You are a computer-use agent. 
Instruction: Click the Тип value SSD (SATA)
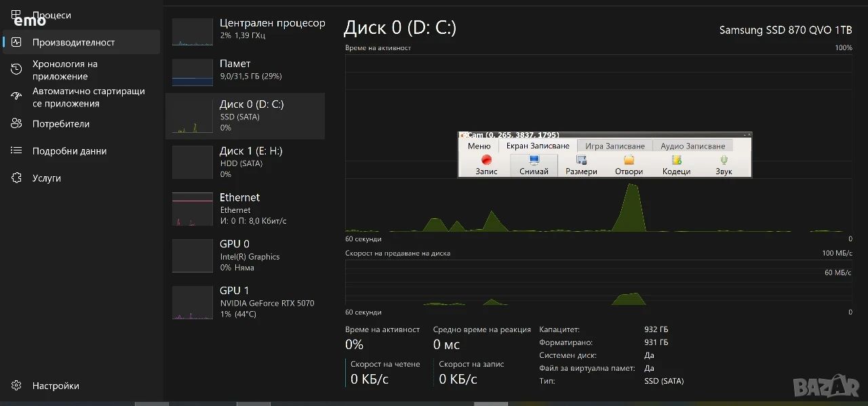coord(664,381)
